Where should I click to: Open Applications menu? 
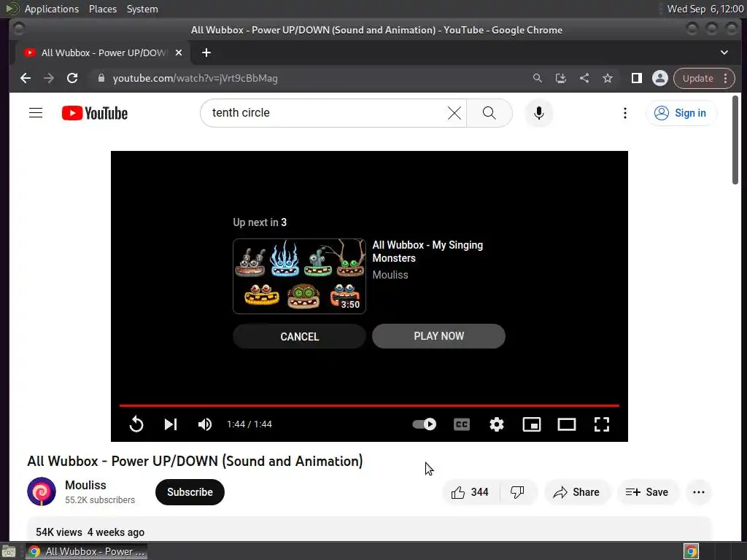coord(52,9)
